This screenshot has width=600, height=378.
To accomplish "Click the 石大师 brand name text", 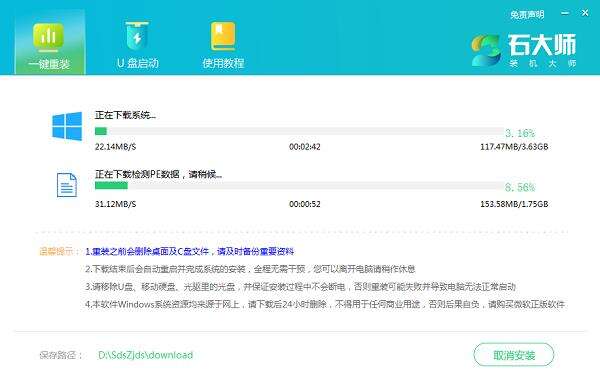I will click(x=542, y=45).
